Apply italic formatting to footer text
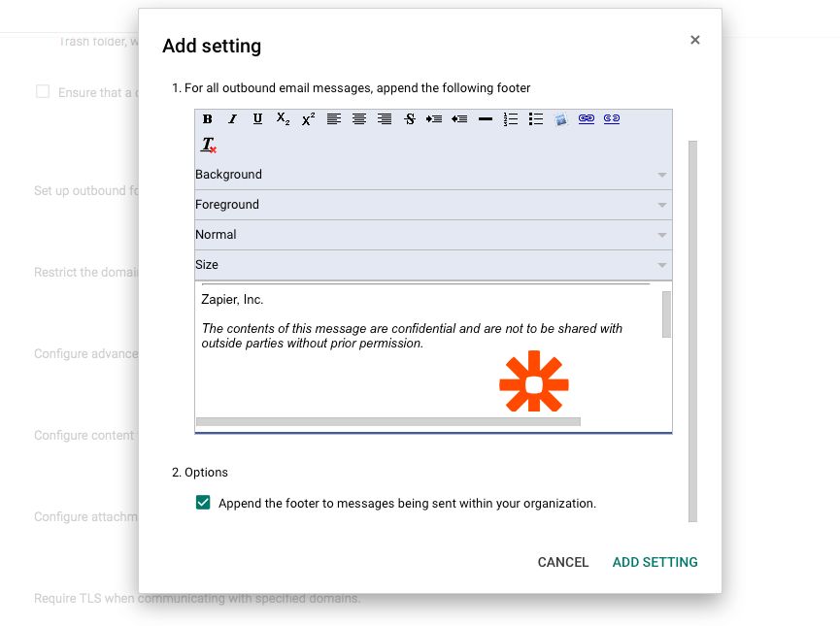This screenshot has height=626, width=840. tap(232, 119)
